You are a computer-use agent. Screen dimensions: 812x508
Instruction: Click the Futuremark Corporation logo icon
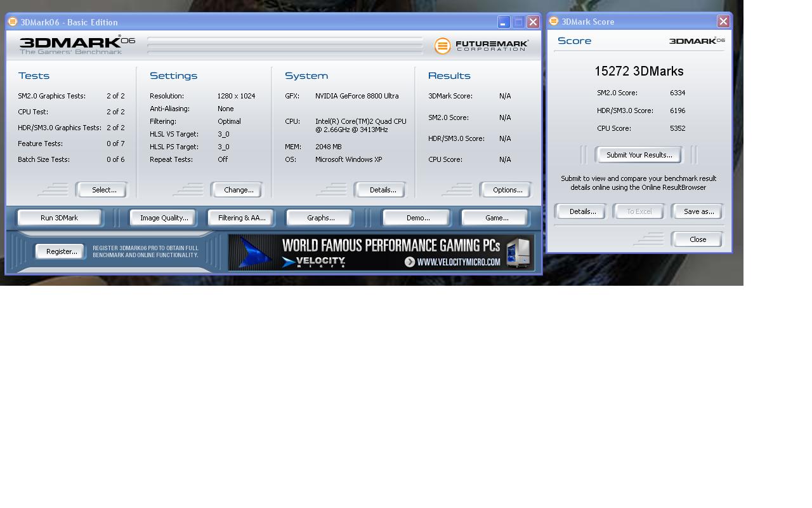click(442, 46)
